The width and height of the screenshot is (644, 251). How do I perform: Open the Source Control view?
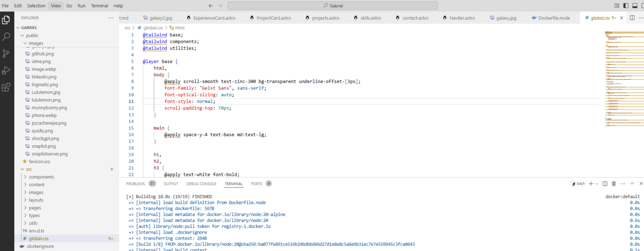pos(6,53)
